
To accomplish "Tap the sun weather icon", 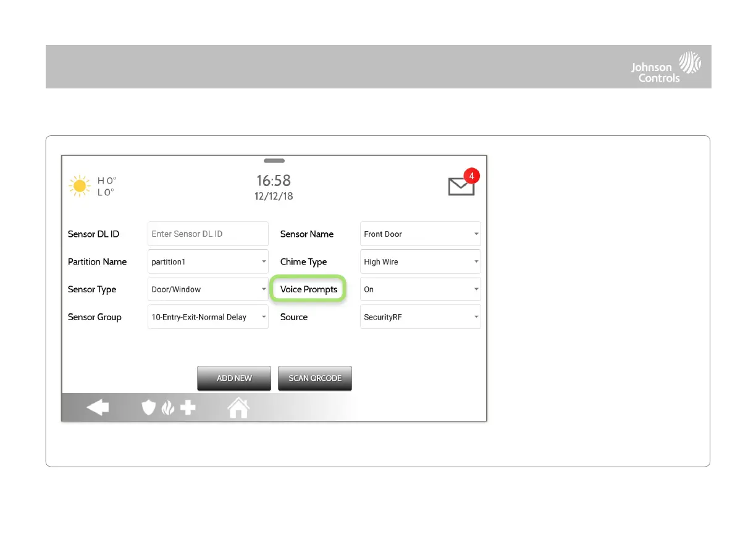I will click(80, 186).
